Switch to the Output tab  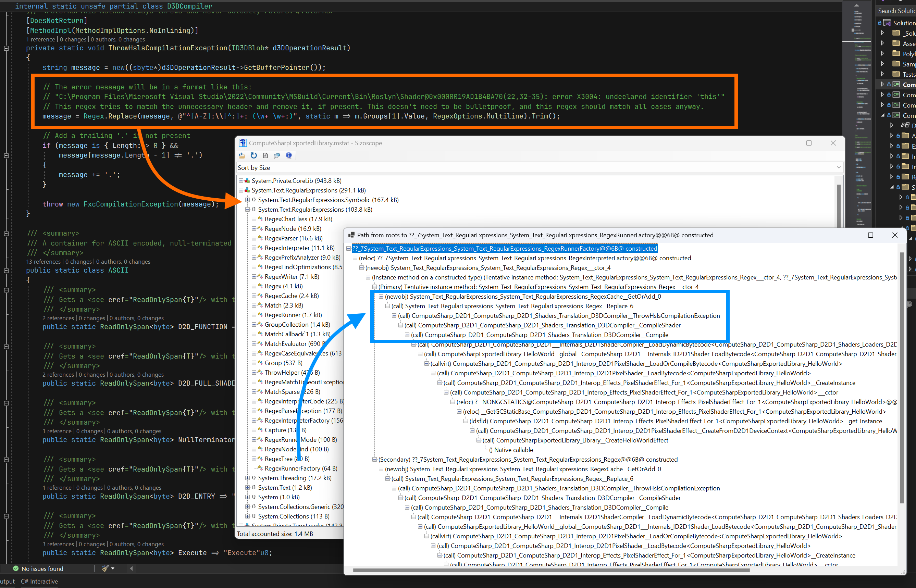pyautogui.click(x=6, y=581)
